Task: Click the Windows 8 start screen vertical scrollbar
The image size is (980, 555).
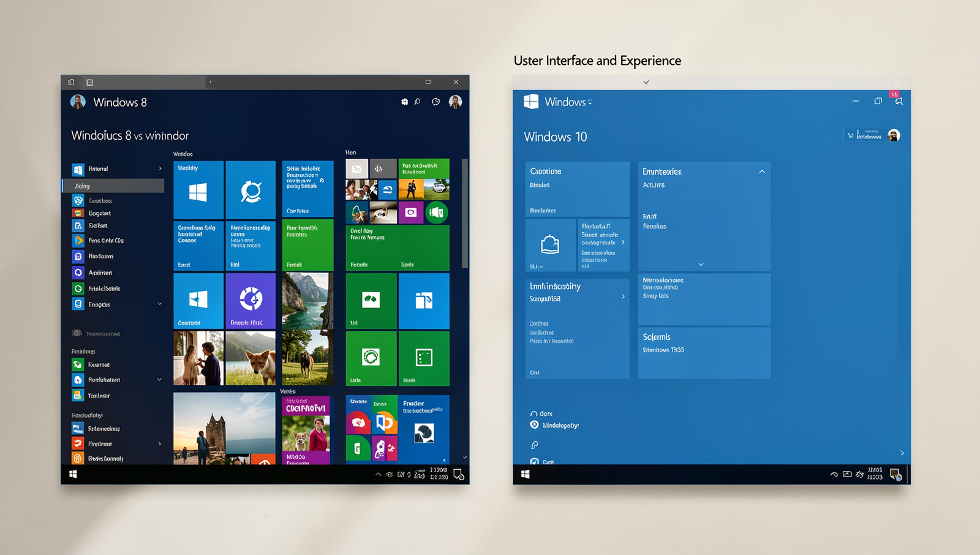Action: pos(465,213)
